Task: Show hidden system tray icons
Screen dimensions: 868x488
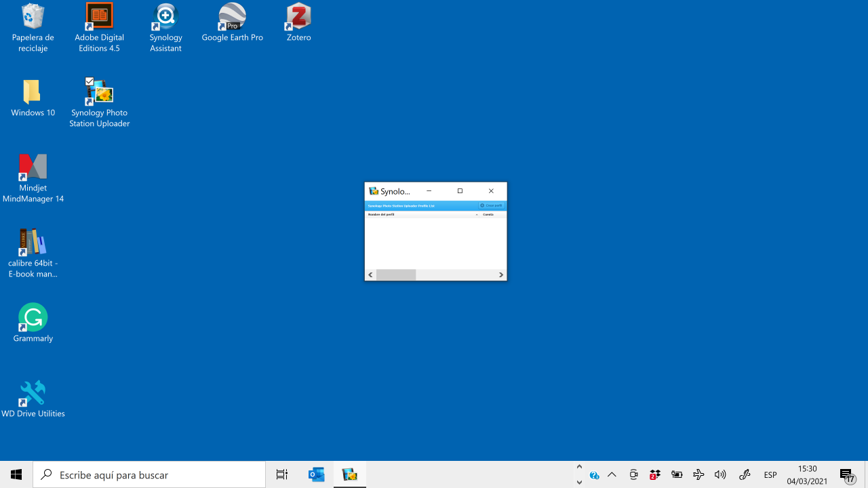Action: click(x=612, y=474)
